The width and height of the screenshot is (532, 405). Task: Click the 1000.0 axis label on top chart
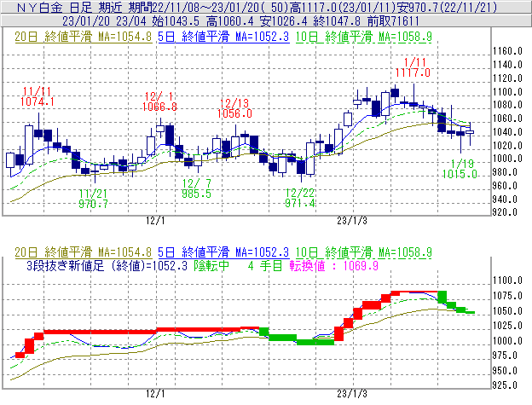507,159
